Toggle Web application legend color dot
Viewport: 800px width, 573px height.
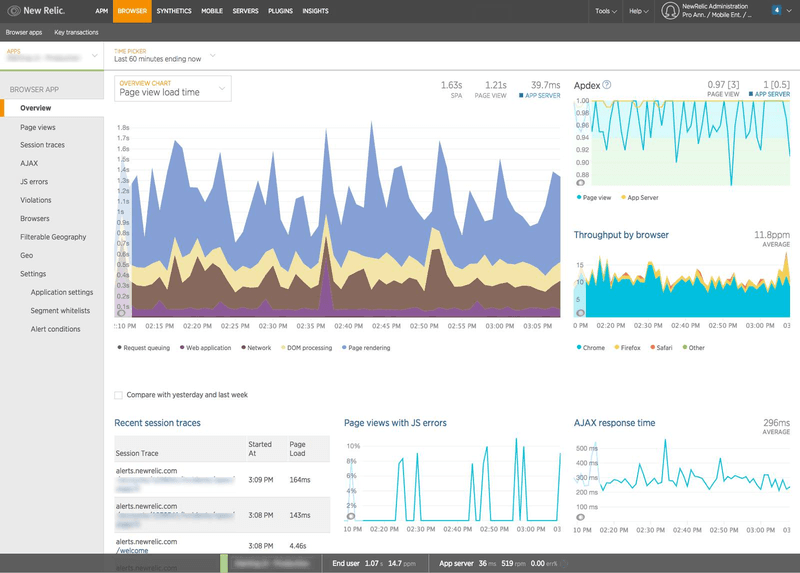[x=181, y=348]
